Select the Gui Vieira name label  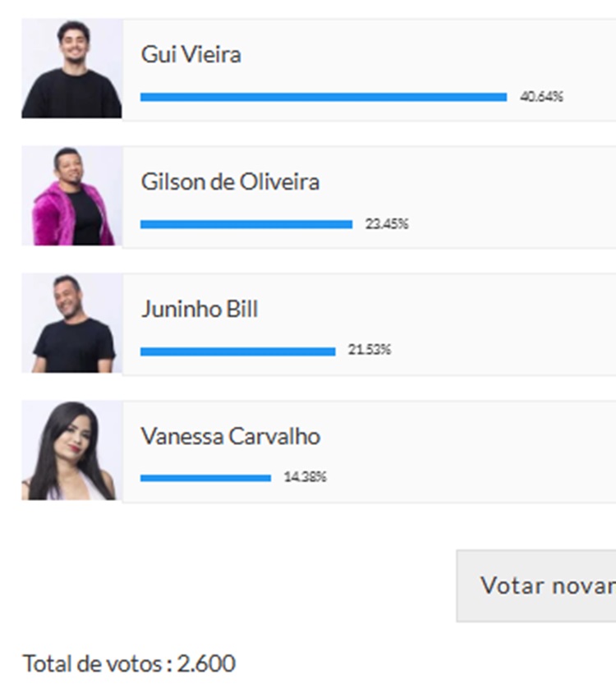pyautogui.click(x=191, y=55)
